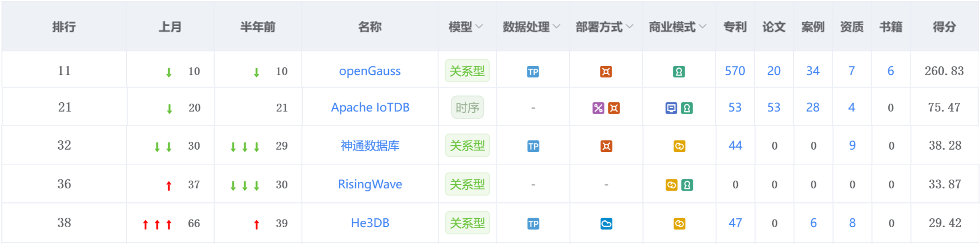Open the 商业模式 column filter
The image size is (980, 244).
point(677,27)
